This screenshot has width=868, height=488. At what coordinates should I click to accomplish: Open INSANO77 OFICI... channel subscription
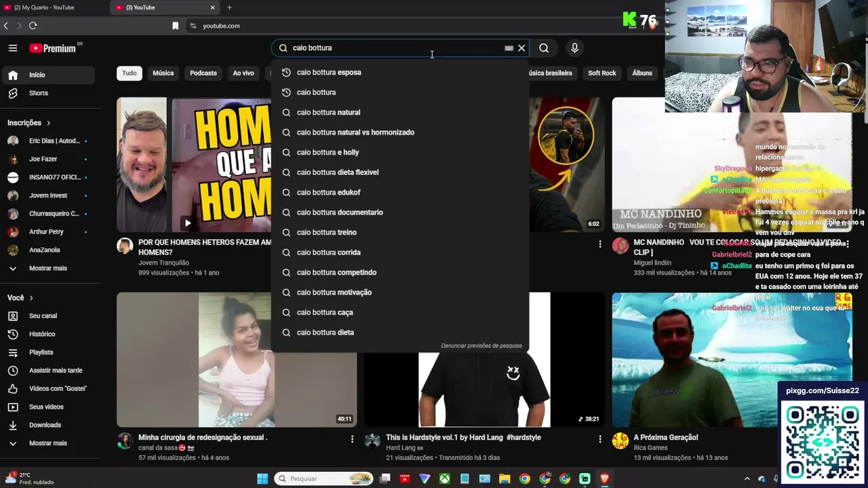(49, 178)
